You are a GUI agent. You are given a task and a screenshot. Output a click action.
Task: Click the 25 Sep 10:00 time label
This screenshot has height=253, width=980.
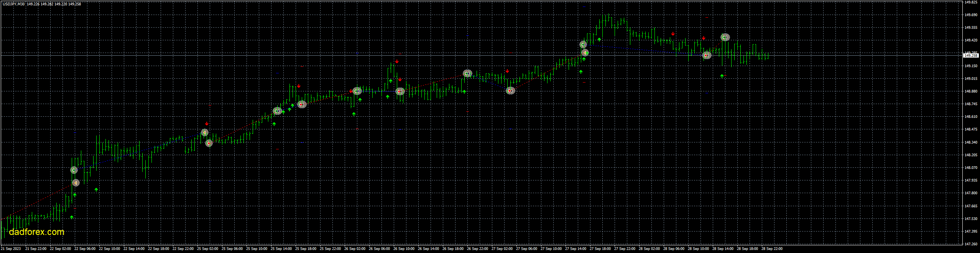click(x=257, y=249)
